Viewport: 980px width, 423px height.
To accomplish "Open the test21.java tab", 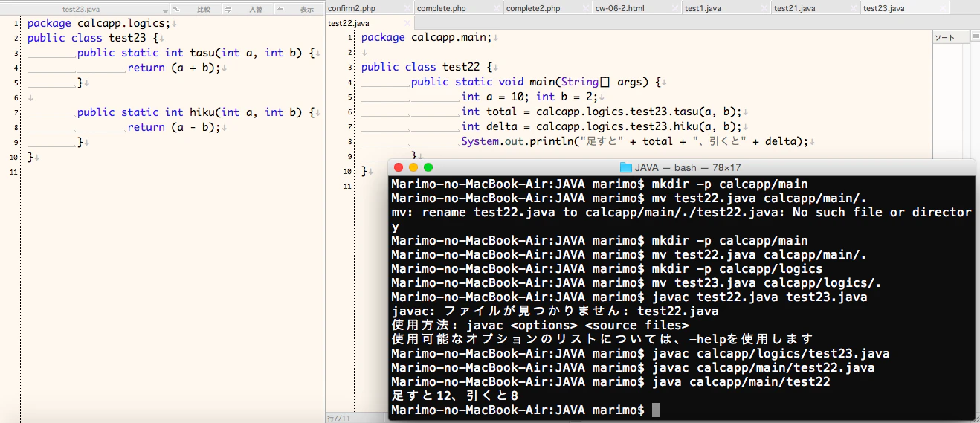I will click(x=816, y=8).
